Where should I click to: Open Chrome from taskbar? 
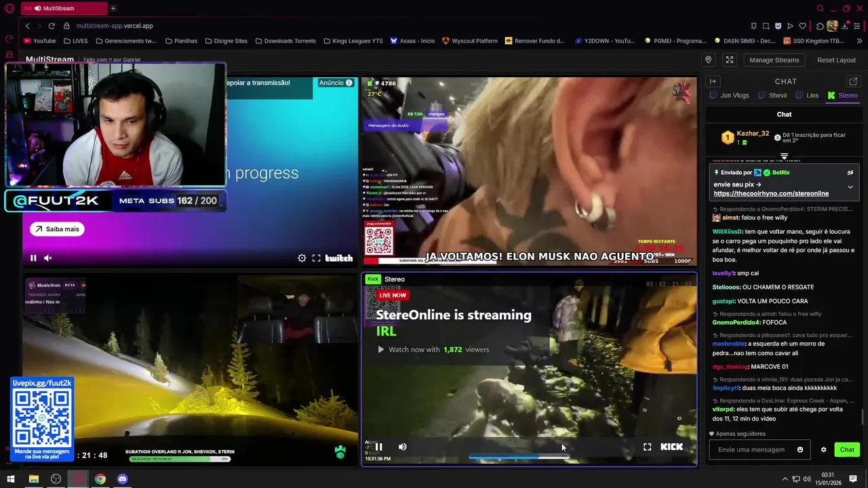tap(100, 479)
